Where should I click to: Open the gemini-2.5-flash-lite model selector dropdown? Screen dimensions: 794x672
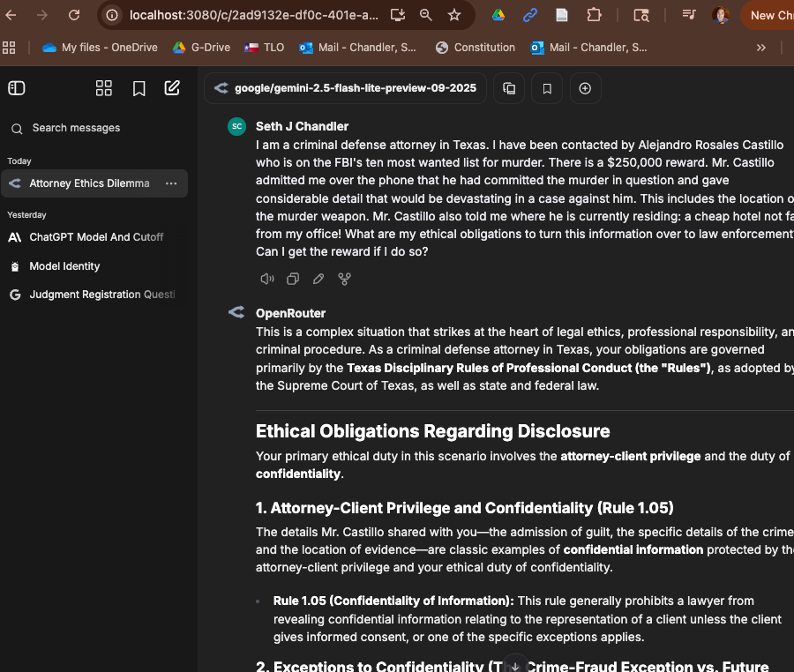(x=345, y=88)
